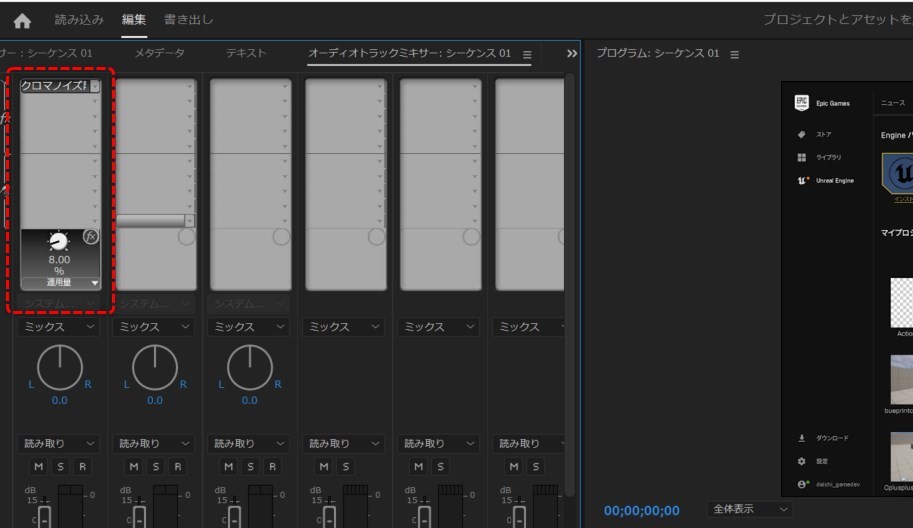Click the first track's 0.0 pan value
Viewport: 913px width, 528px height.
point(59,401)
